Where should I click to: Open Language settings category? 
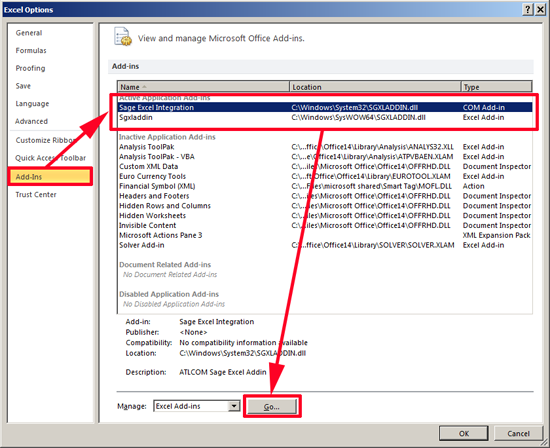pyautogui.click(x=32, y=103)
